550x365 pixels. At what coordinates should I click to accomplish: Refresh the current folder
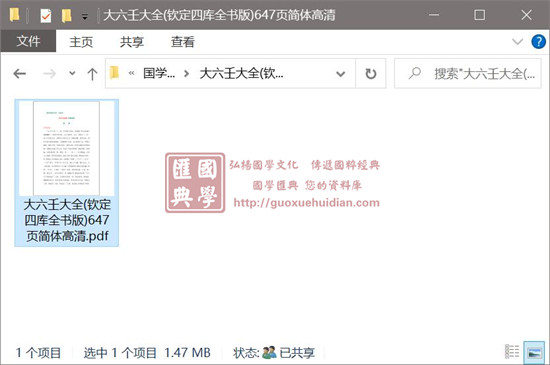pyautogui.click(x=371, y=74)
